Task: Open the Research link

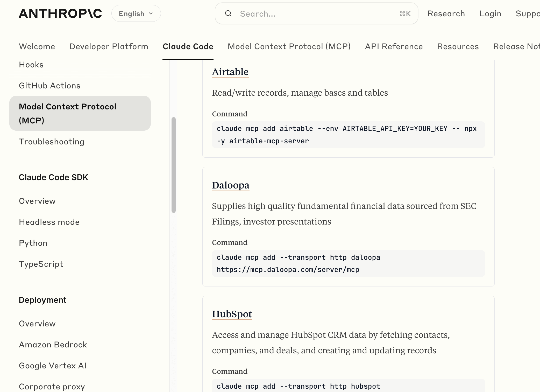Action: (x=446, y=13)
